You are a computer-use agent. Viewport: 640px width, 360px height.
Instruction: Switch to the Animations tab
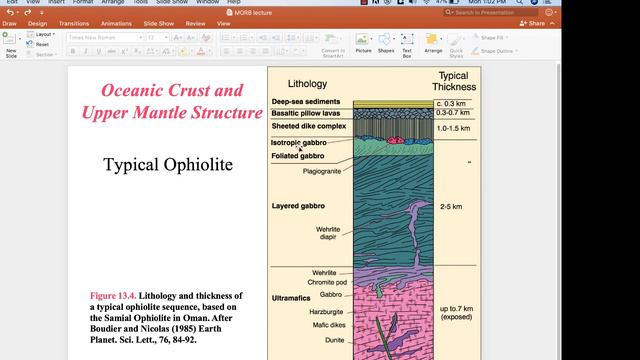116,24
